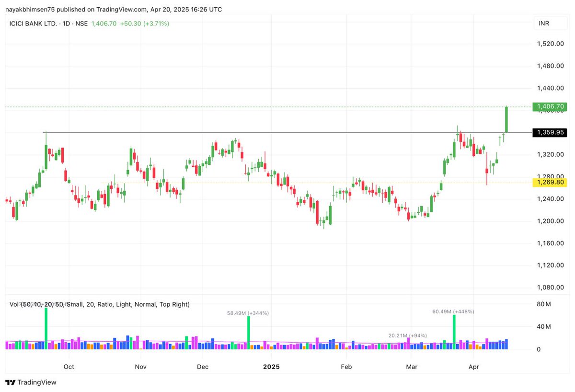Click the +50.30 (+3.71%) change value
This screenshot has width=575, height=392.
pyautogui.click(x=144, y=23)
